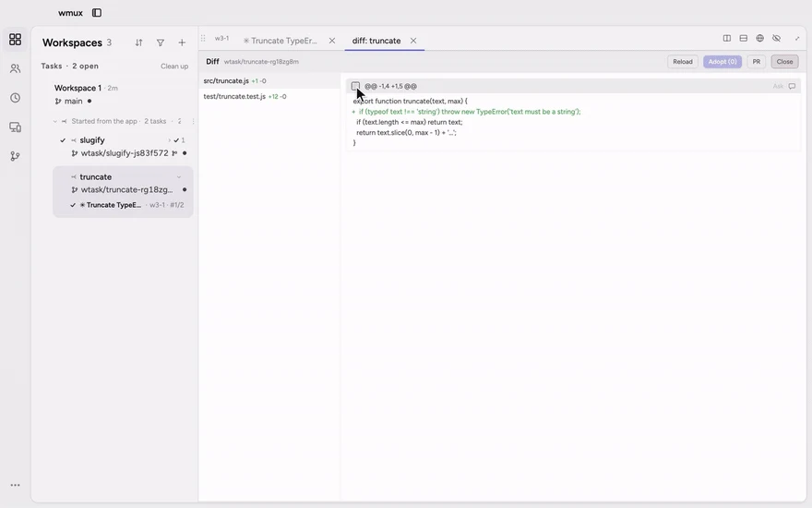The image size is (812, 508).
Task: Switch to the Truncate TypeEr... tab
Action: (281, 41)
